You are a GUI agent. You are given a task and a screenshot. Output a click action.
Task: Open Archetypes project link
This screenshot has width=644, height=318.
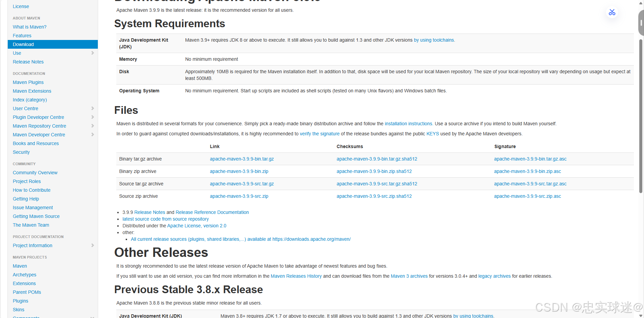point(25,275)
